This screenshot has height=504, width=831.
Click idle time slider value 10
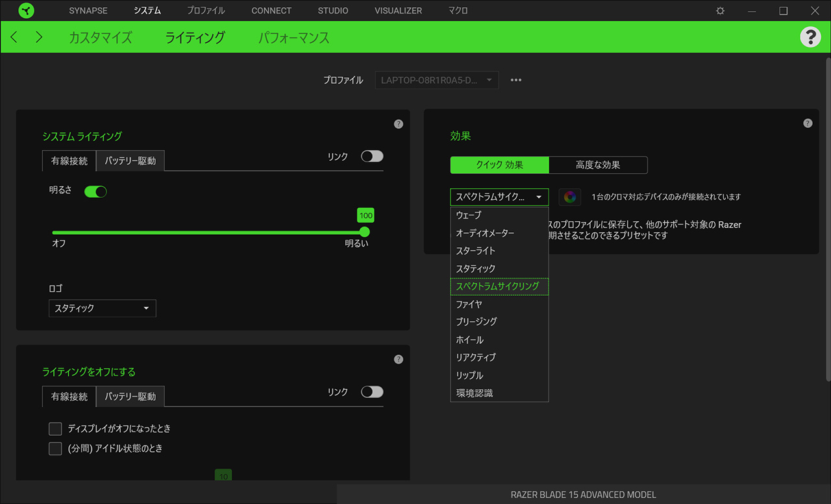coord(223,475)
